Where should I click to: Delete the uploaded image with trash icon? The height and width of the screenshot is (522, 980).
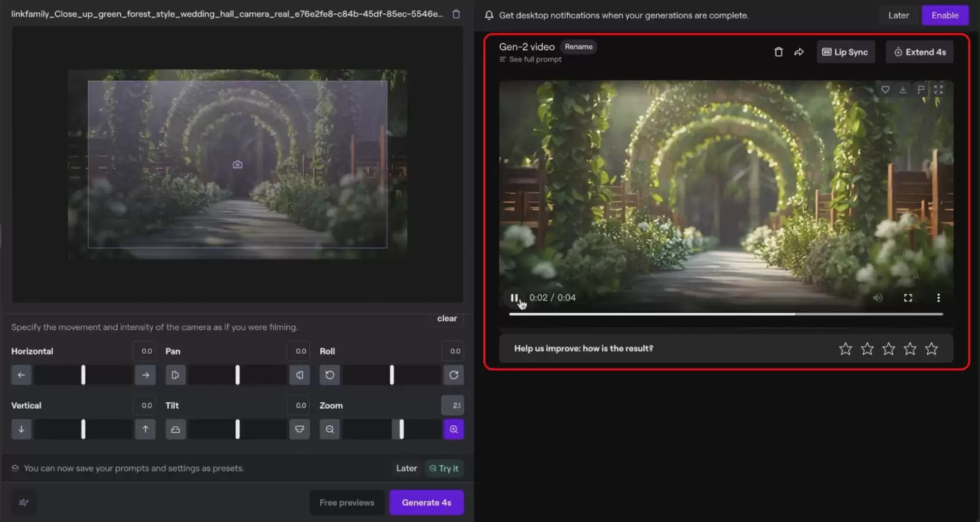(456, 14)
